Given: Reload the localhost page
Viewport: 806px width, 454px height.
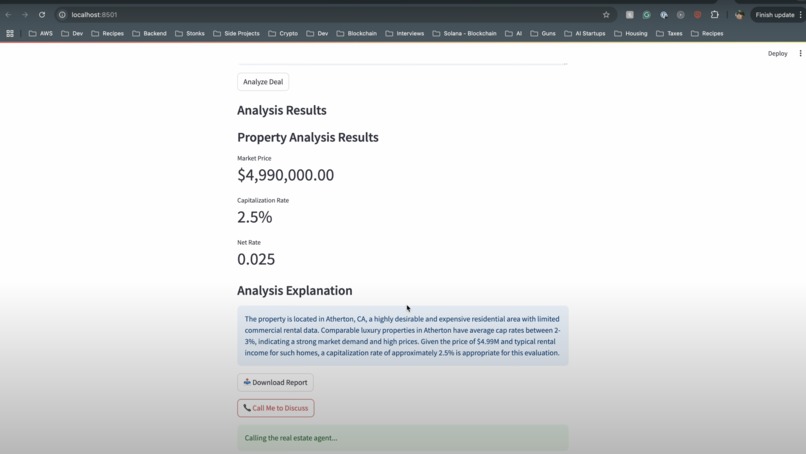Looking at the screenshot, I should pos(42,15).
